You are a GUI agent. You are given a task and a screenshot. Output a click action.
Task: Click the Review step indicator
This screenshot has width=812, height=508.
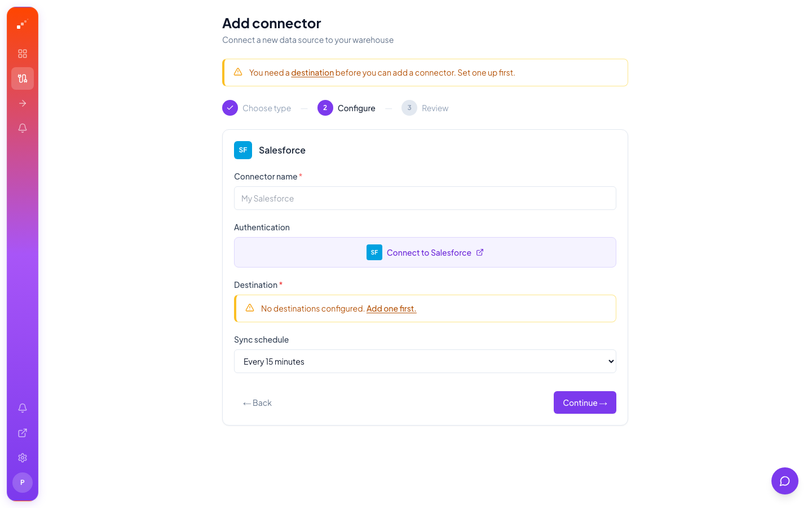click(409, 108)
